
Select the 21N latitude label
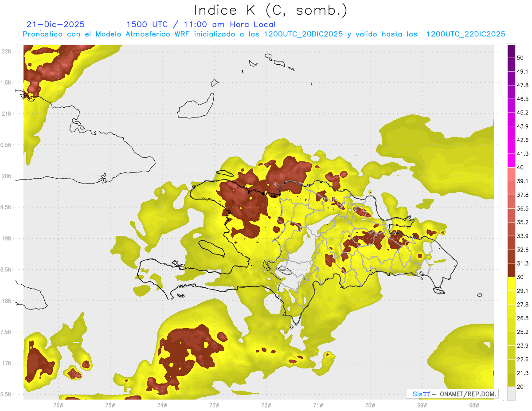click(7, 114)
